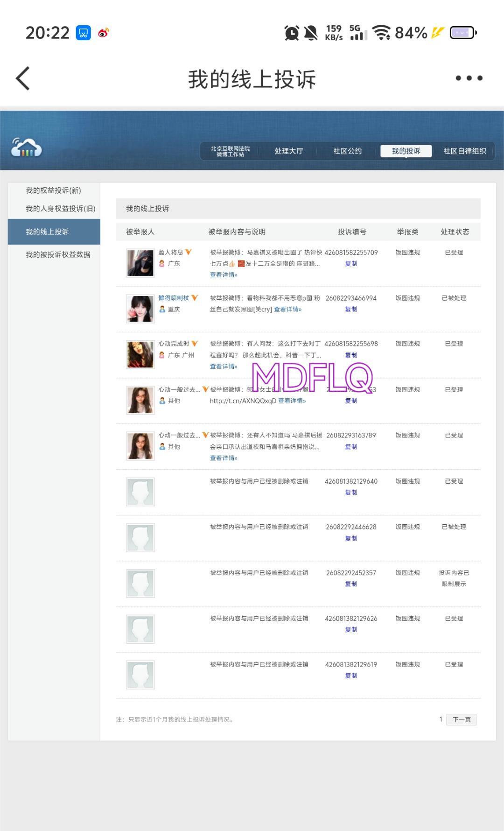
Task: Tap the back arrow in header
Action: (23, 78)
